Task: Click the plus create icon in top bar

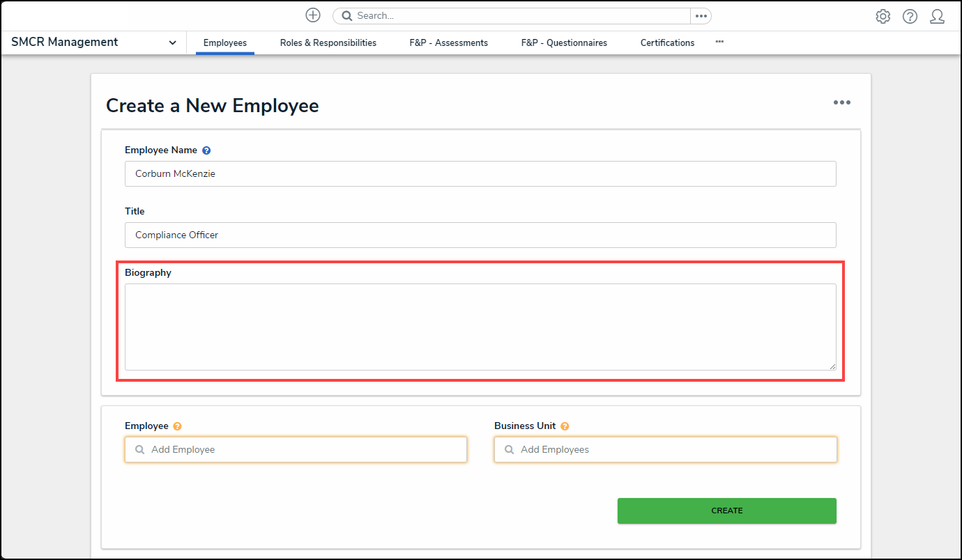Action: (313, 15)
